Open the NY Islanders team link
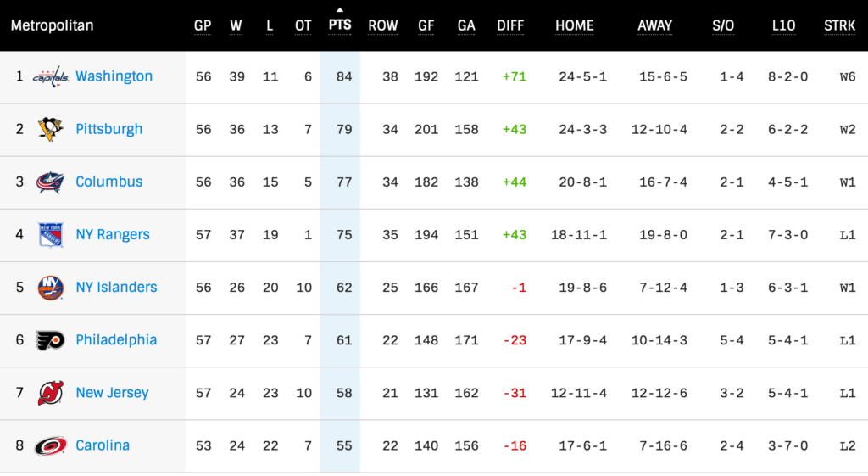Screen dimensions: 868x476 (116, 287)
